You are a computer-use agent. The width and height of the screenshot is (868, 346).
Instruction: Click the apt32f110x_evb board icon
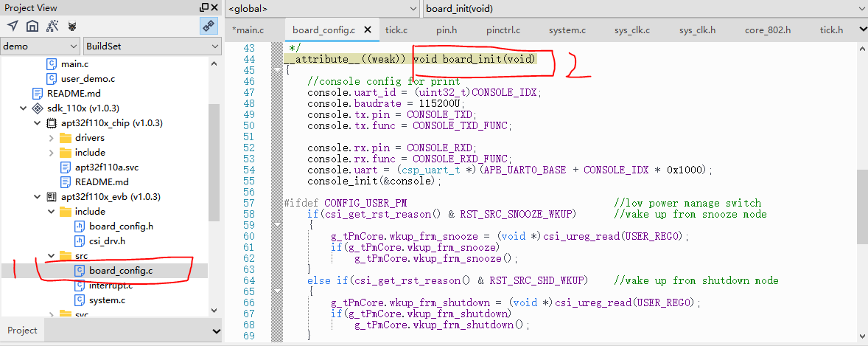52,197
